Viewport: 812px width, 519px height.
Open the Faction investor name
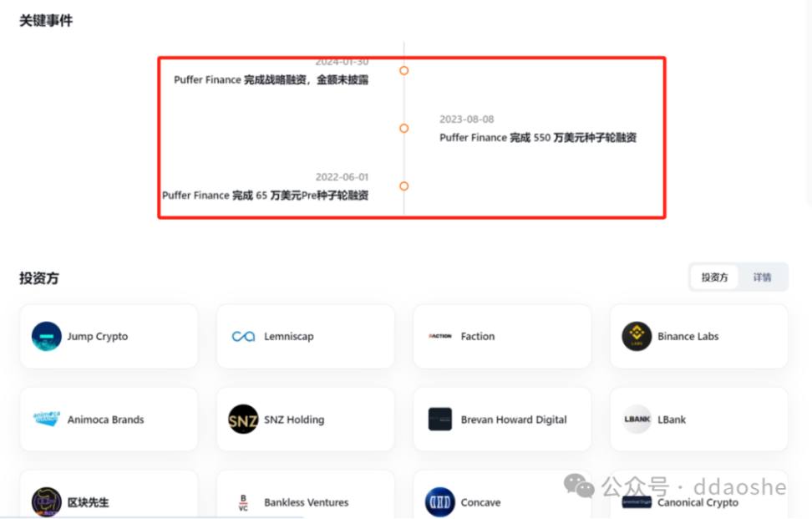(x=478, y=336)
